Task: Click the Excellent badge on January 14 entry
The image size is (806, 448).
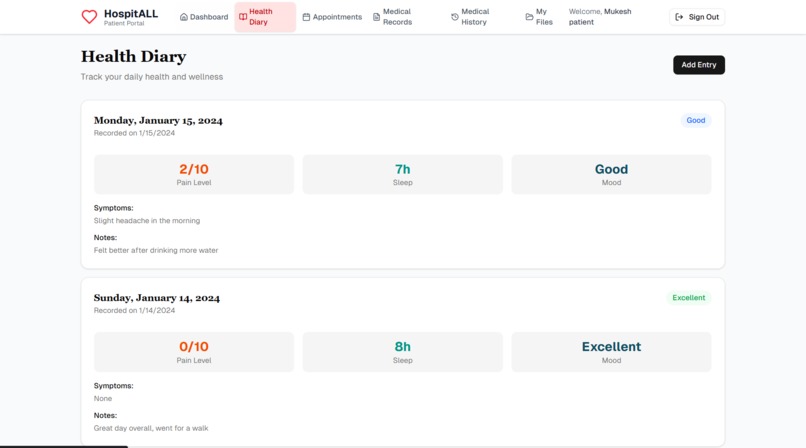Action: coord(689,297)
